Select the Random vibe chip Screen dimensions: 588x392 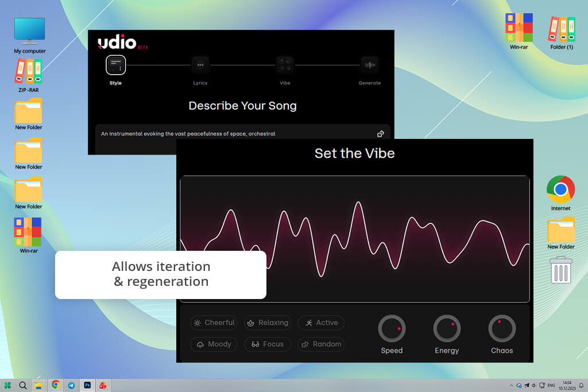321,344
